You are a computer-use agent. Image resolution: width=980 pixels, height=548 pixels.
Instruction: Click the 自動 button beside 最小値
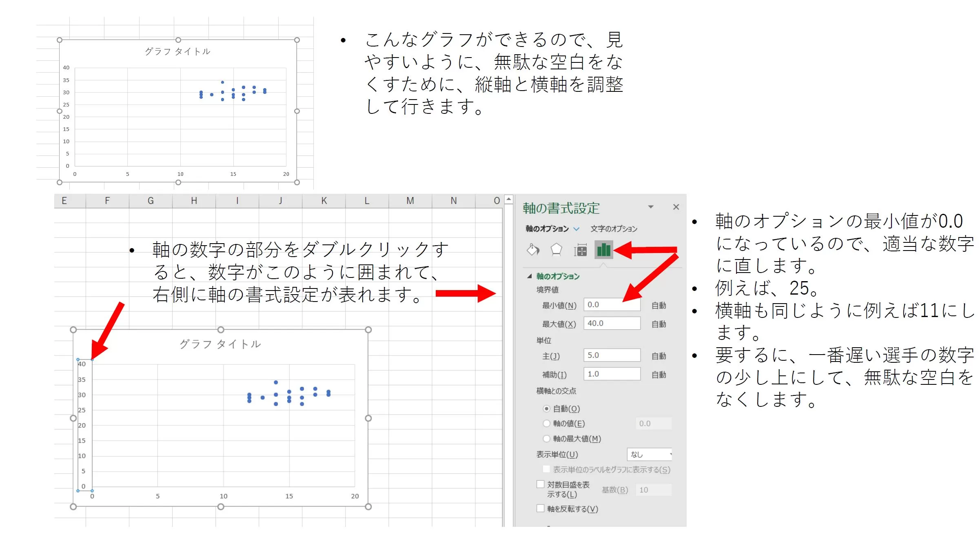pyautogui.click(x=659, y=305)
